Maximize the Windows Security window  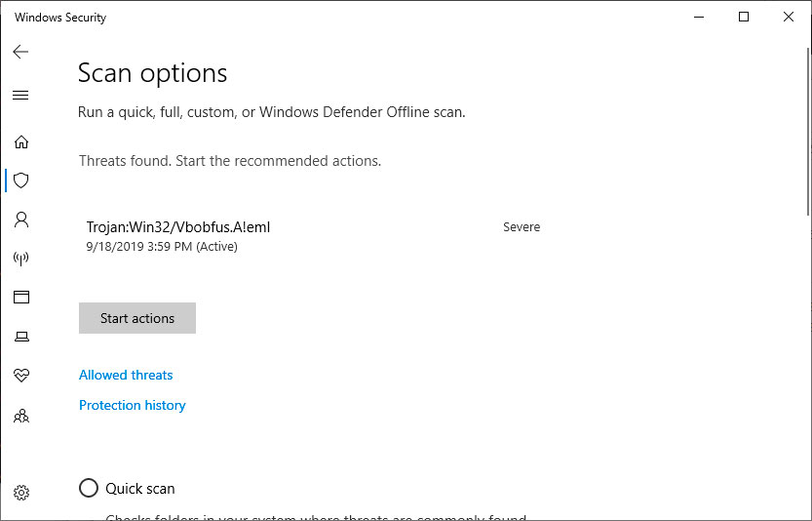tap(744, 18)
